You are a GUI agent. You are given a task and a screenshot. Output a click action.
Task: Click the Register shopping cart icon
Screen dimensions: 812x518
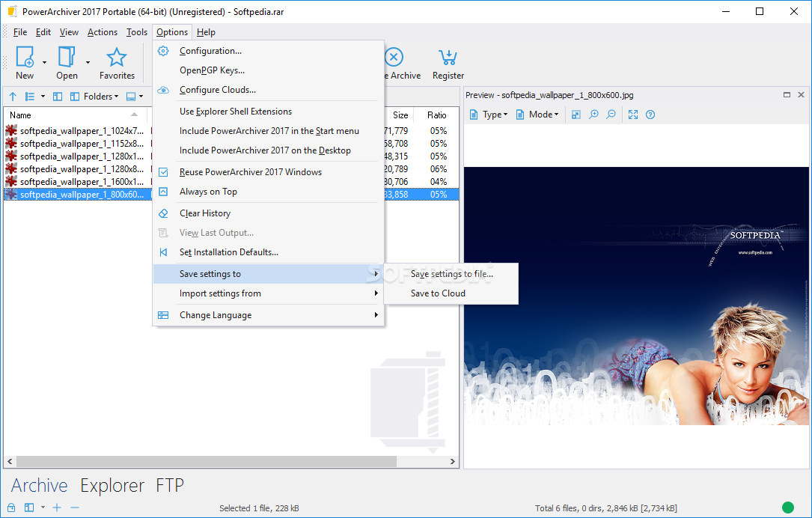448,57
